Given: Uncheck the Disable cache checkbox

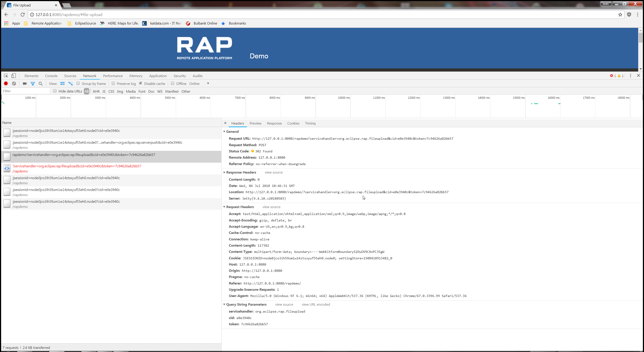Looking at the screenshot, I should point(141,83).
